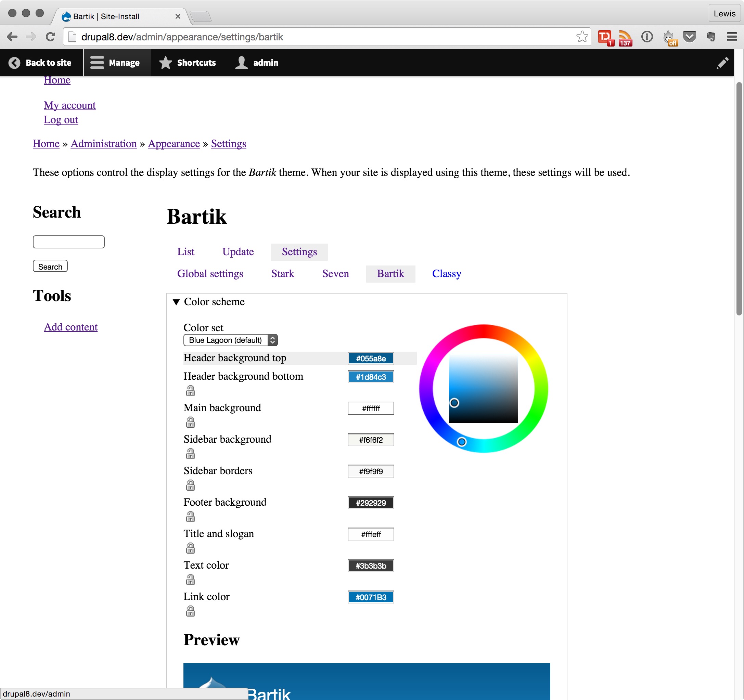
Task: Click the Evernote elephant extension icon
Action: (x=711, y=37)
